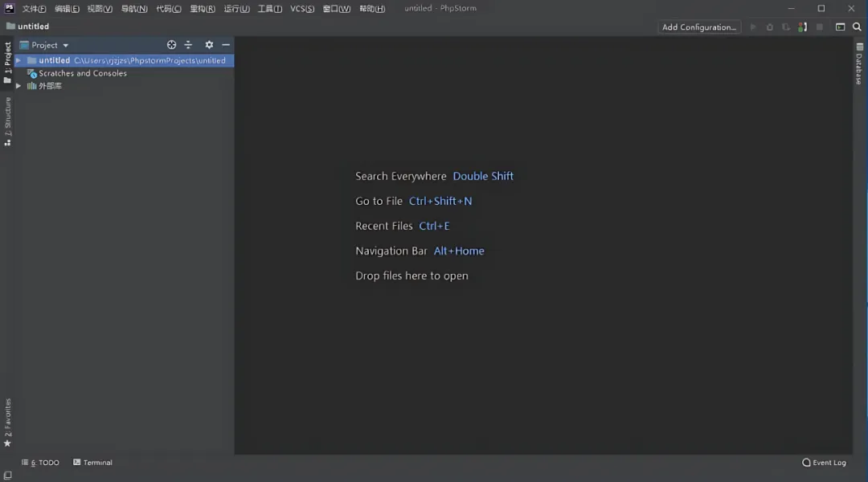The width and height of the screenshot is (868, 482).
Task: Open the 代码(C) menu
Action: pos(168,8)
